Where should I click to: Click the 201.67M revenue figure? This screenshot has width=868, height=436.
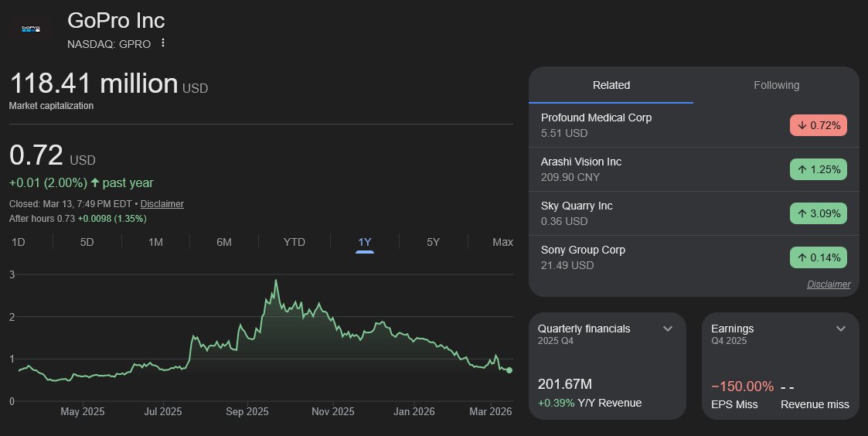(x=565, y=384)
